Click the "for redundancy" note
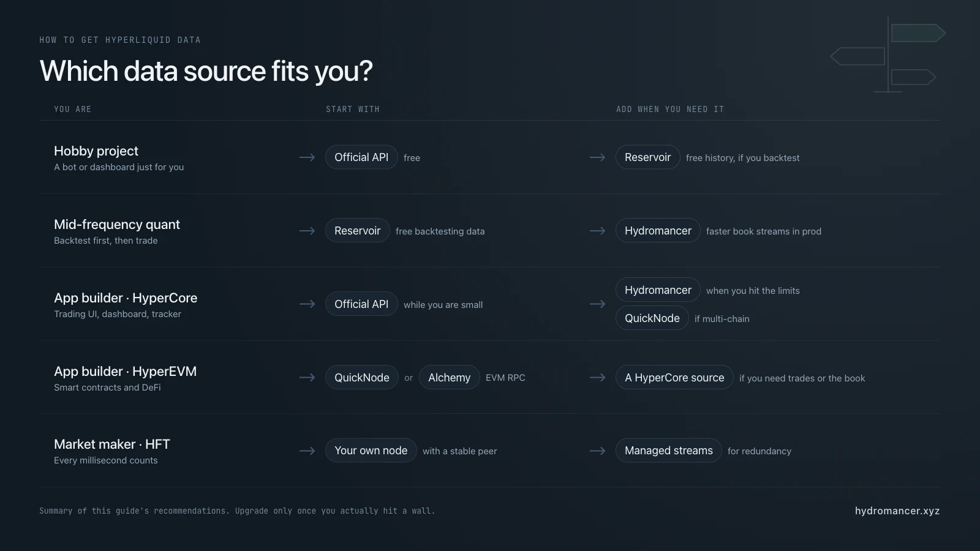The width and height of the screenshot is (980, 551). pos(759,451)
